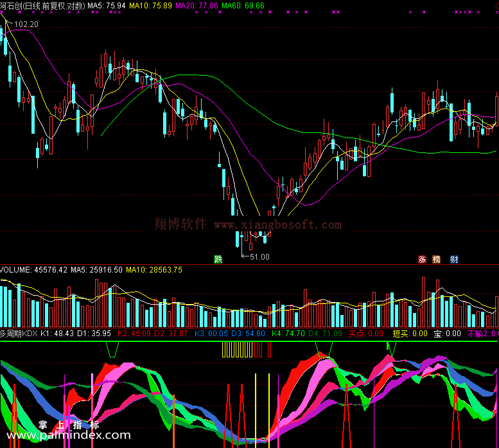Click the green 跌 marker icon
The height and width of the screenshot is (448, 499).
tap(218, 260)
